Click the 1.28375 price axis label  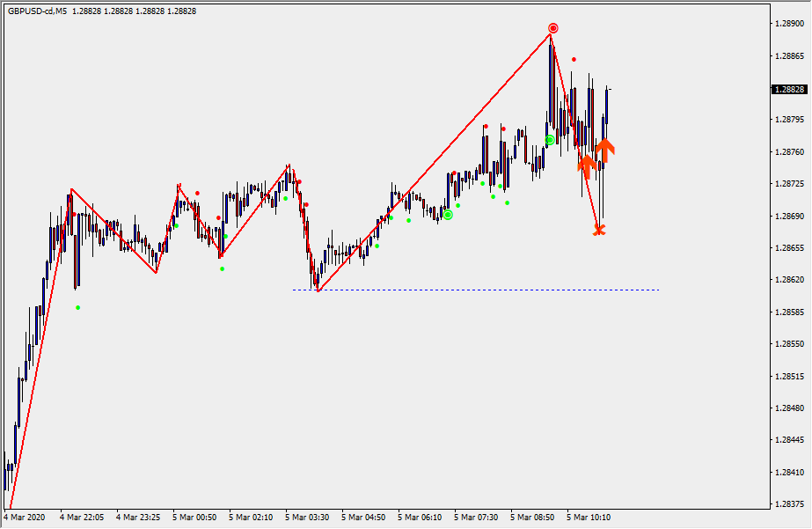tap(789, 504)
